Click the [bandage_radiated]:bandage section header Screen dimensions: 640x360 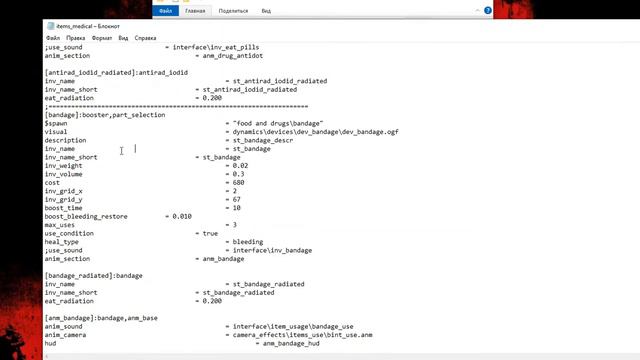coord(93,276)
